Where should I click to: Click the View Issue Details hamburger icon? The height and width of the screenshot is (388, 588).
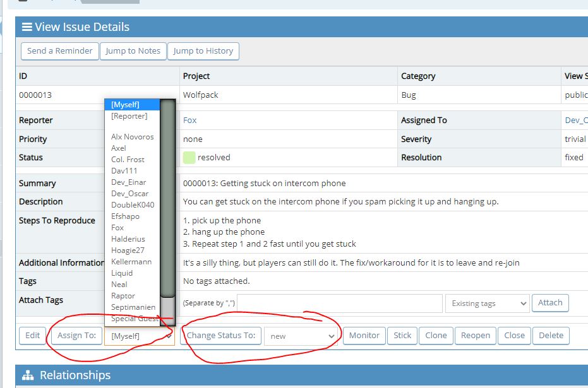tap(27, 27)
